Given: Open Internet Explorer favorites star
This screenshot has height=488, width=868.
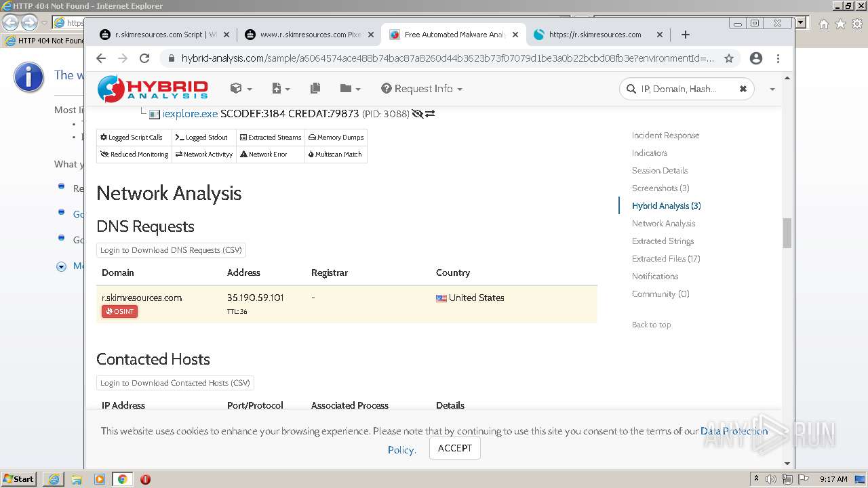Looking at the screenshot, I should click(x=840, y=24).
